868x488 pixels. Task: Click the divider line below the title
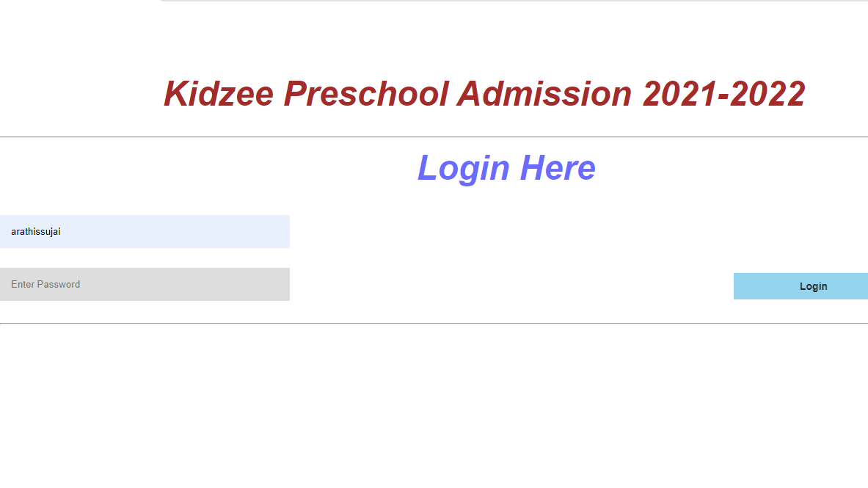(434, 136)
